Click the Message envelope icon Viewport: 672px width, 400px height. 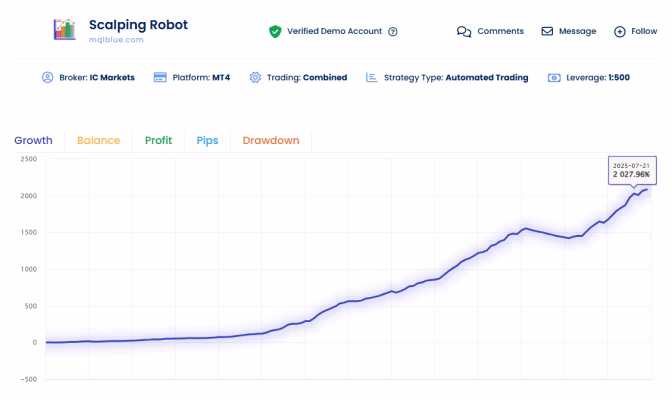tap(547, 31)
